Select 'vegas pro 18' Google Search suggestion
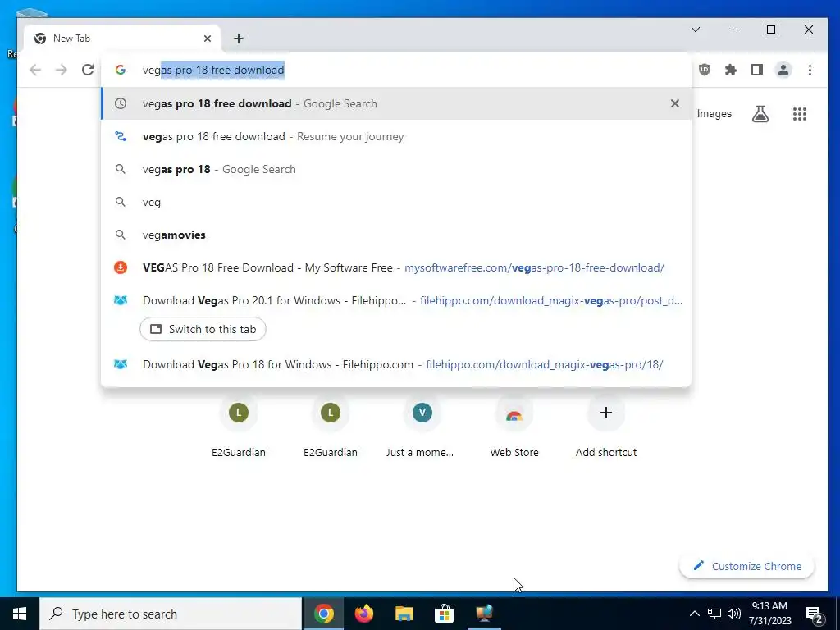 396,169
